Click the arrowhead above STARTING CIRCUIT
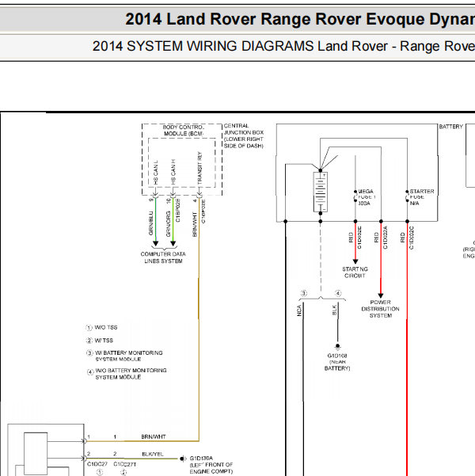The width and height of the screenshot is (475, 476). [355, 261]
